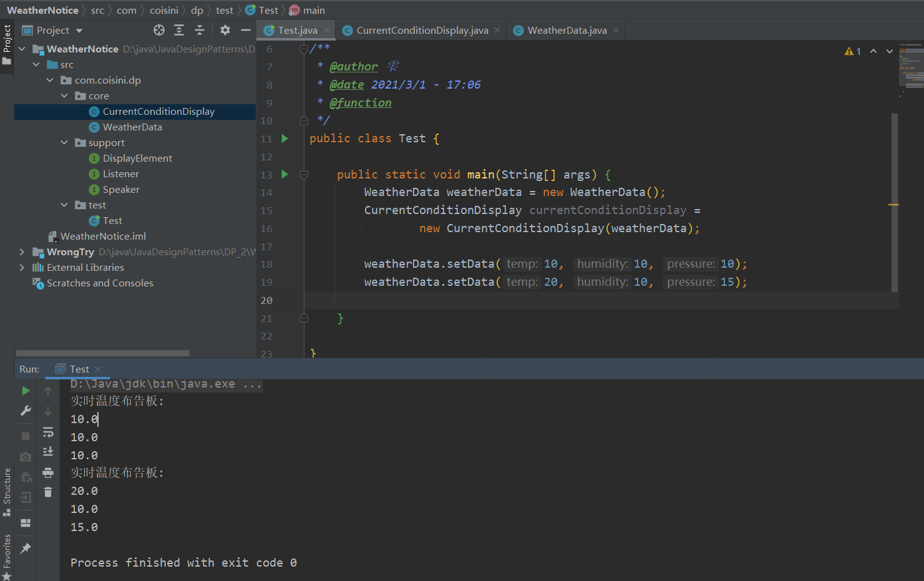Rerun Test with green play icon

(x=26, y=391)
